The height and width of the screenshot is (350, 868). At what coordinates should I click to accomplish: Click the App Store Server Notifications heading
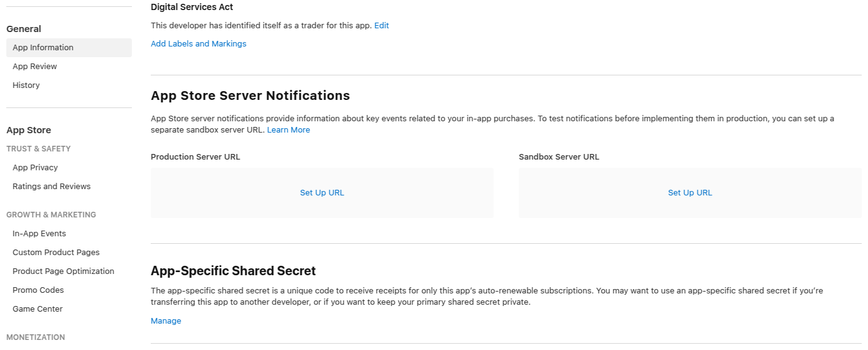coord(250,96)
